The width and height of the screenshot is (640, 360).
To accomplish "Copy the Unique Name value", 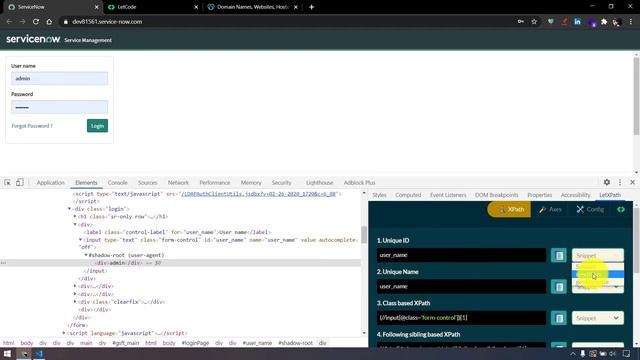I will point(559,287).
